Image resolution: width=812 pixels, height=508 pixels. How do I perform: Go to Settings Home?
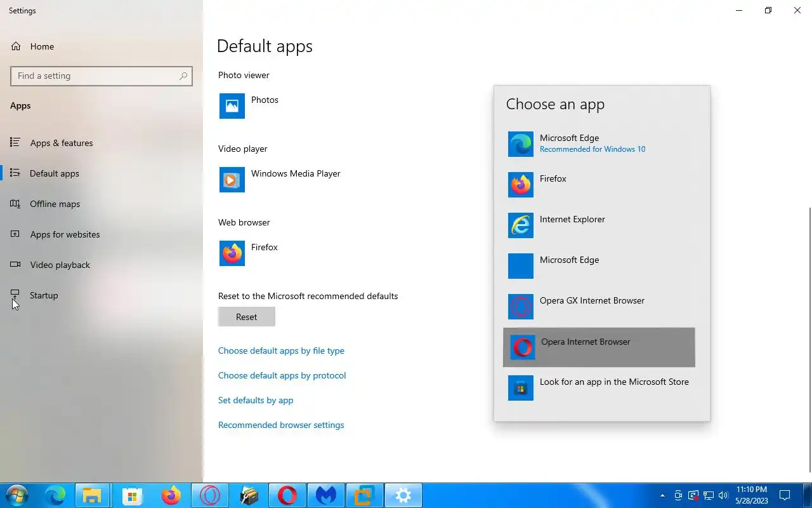[x=101, y=46]
